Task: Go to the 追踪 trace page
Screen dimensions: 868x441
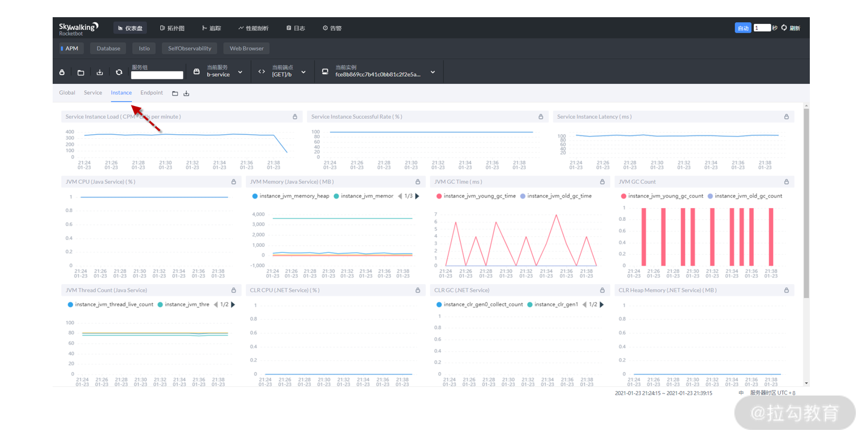Action: pyautogui.click(x=212, y=28)
